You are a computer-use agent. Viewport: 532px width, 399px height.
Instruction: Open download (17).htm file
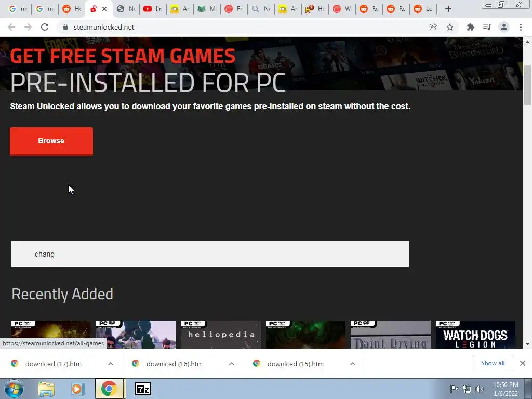54,364
